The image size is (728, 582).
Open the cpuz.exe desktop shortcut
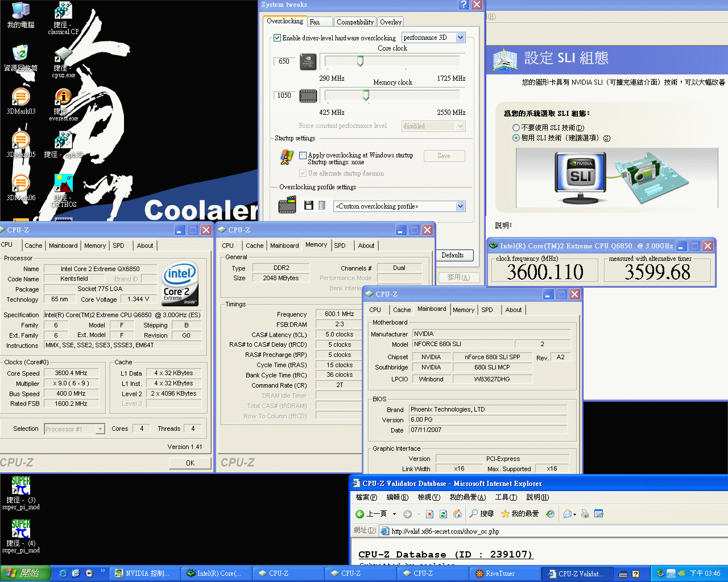[63, 62]
